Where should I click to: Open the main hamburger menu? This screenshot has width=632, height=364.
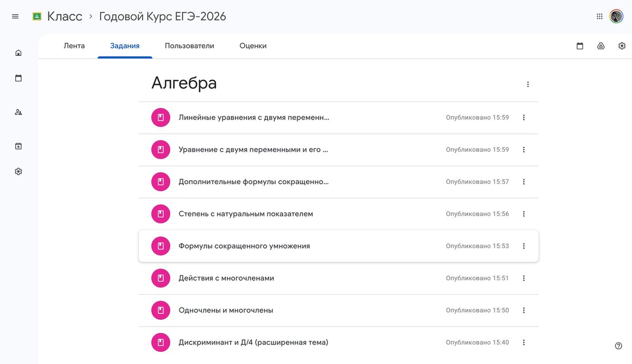coord(15,16)
